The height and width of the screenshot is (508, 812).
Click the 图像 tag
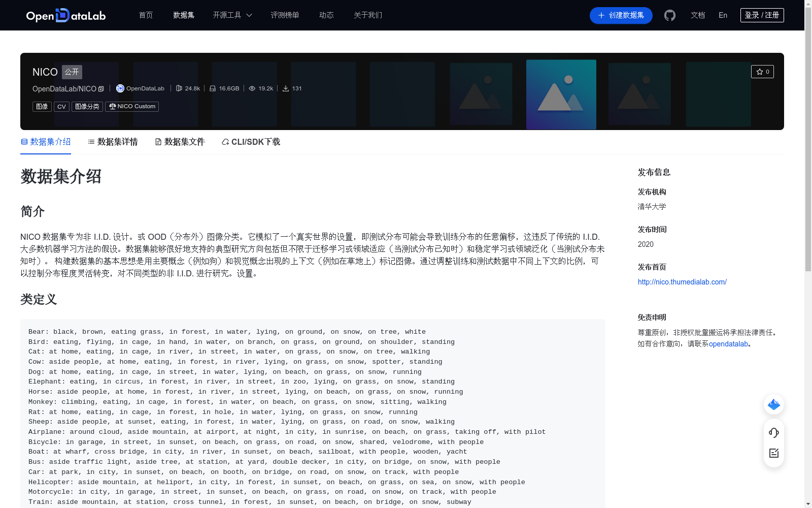[42, 107]
